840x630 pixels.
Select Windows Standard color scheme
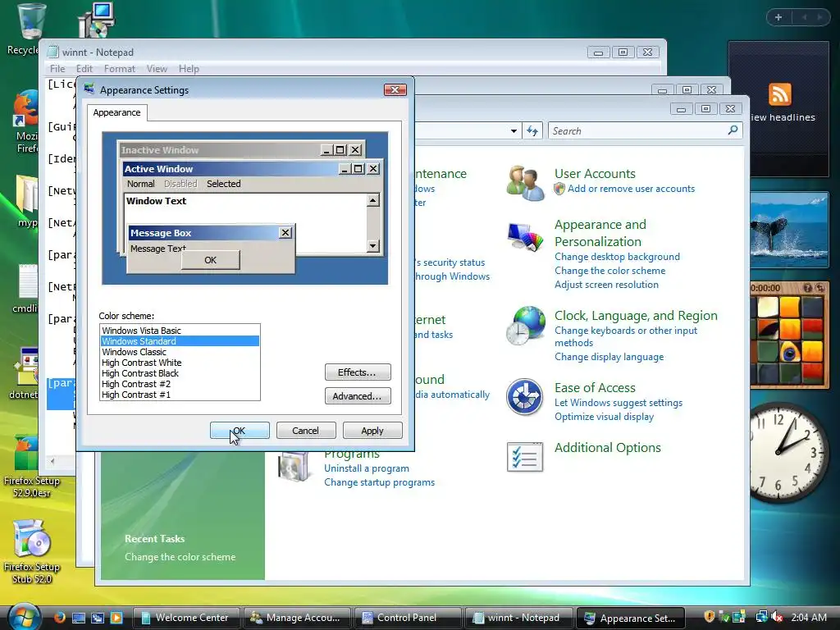point(180,341)
